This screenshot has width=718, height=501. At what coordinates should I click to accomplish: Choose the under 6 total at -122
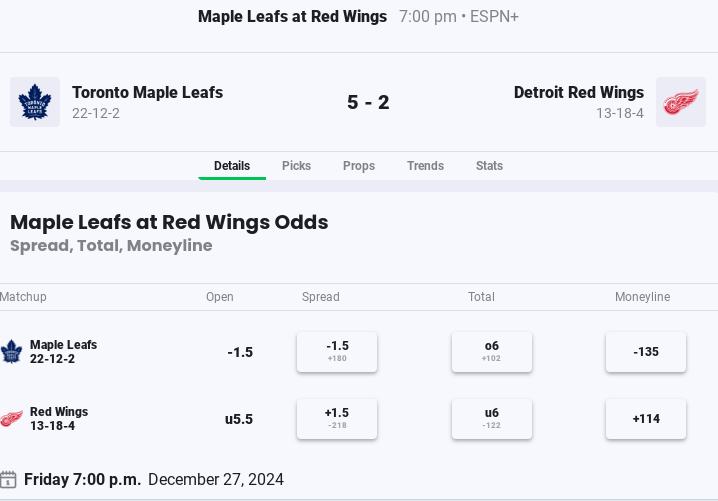[x=492, y=419]
